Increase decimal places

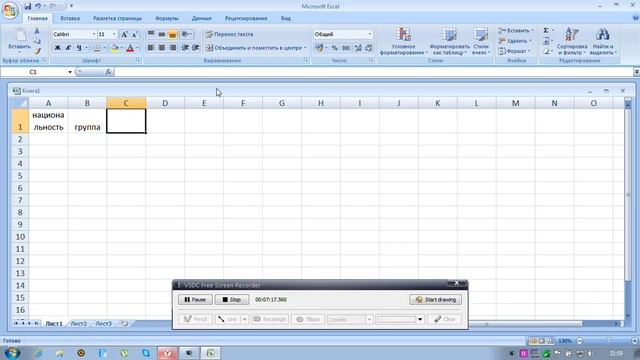tap(358, 48)
